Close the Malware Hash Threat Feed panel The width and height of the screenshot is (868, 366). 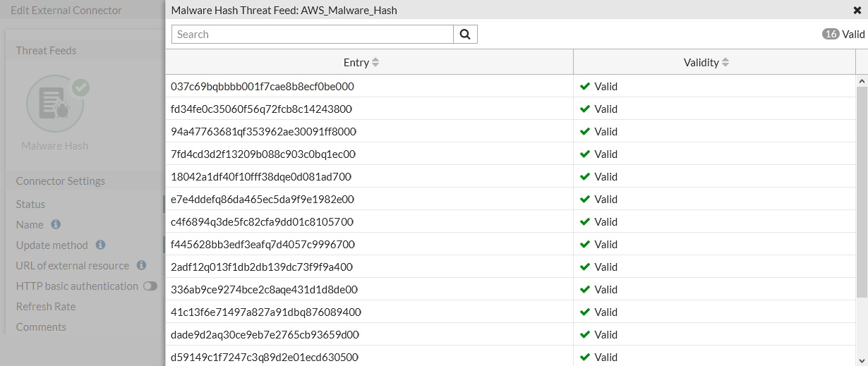pyautogui.click(x=857, y=10)
